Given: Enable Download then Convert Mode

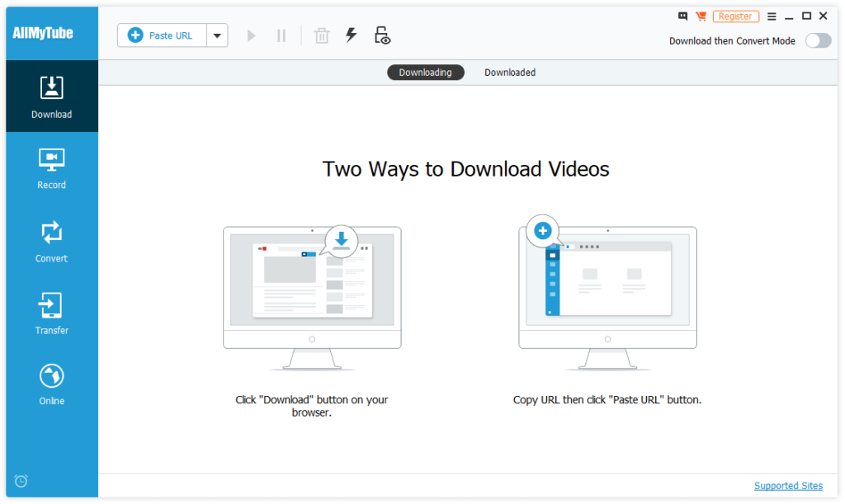Looking at the screenshot, I should point(817,40).
